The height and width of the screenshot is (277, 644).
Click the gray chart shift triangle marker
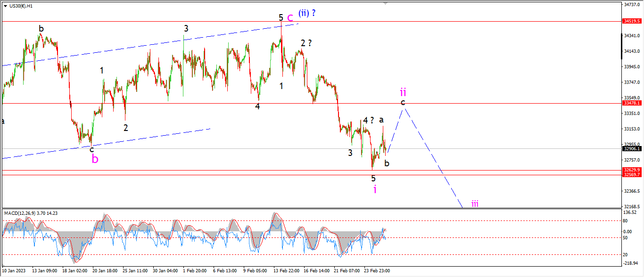[386, 3]
